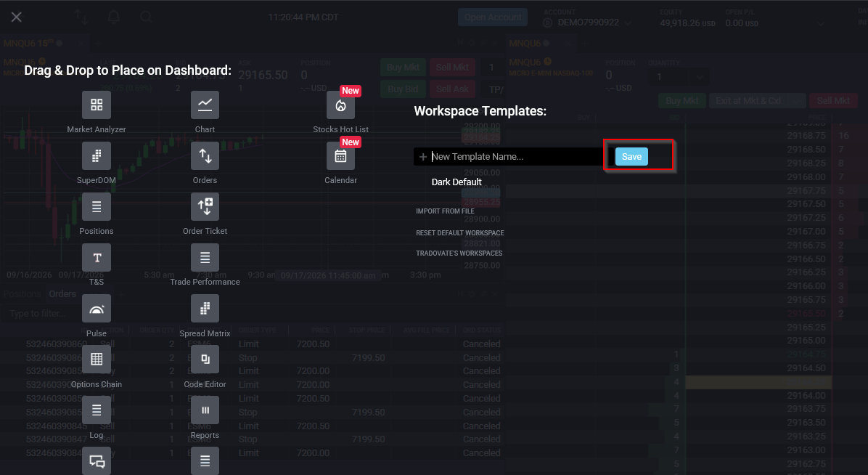The image size is (868, 475).
Task: Select the list icon below Reports
Action: coord(205,461)
